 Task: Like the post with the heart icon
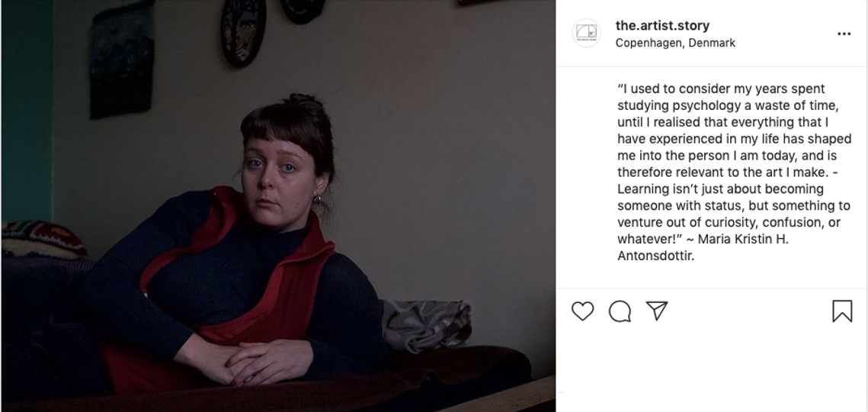[x=582, y=311]
